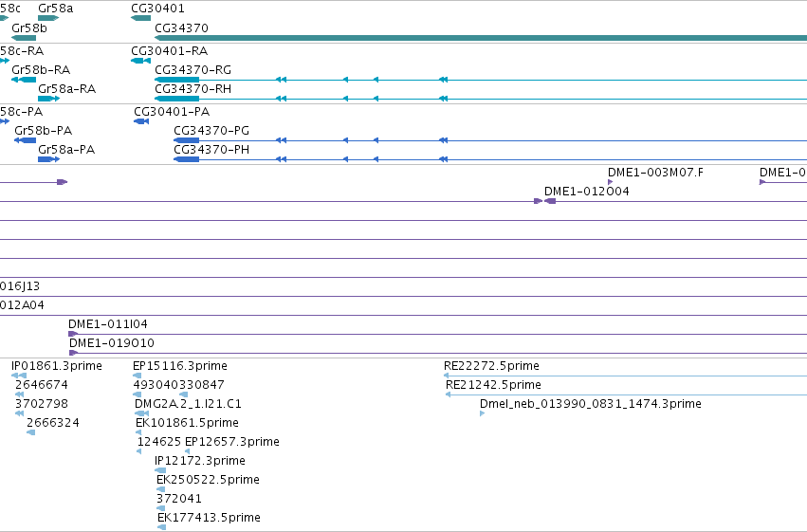Viewport: 807px width, 532px height.
Task: Select EST IP01861.3prime
Action: pyautogui.click(x=19, y=376)
